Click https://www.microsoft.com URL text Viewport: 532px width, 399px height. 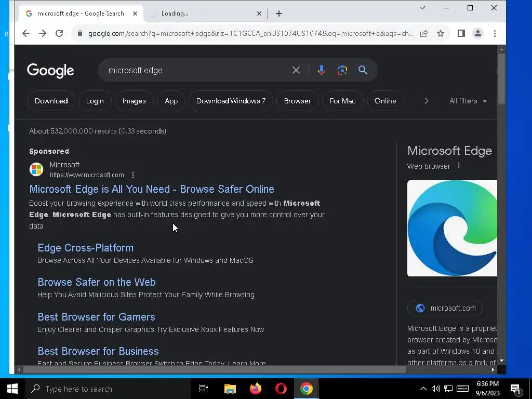87,175
